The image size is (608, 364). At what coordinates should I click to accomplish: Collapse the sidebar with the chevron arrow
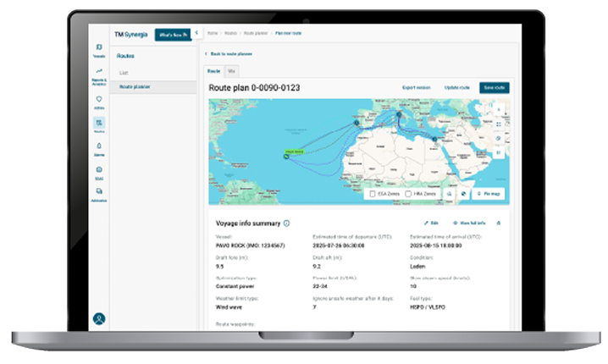click(x=196, y=33)
